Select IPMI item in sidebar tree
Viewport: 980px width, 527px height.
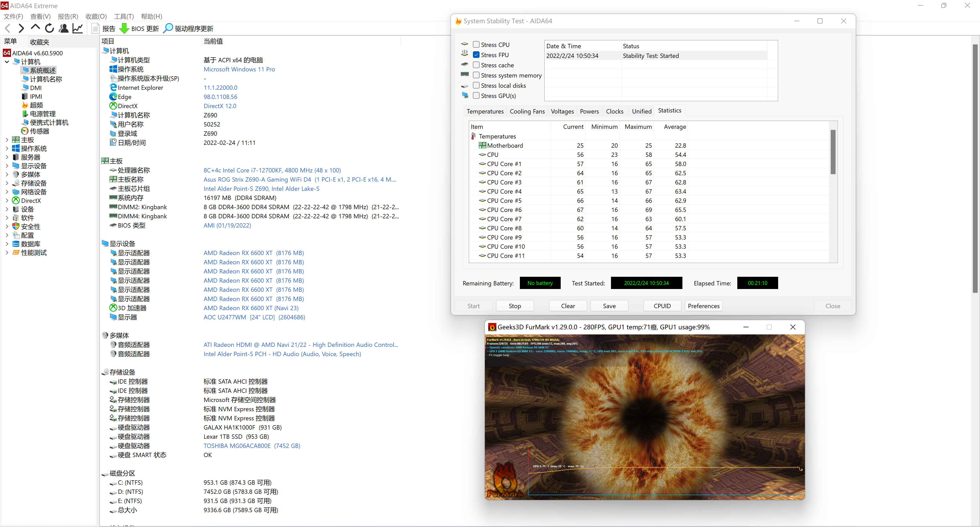(x=36, y=97)
